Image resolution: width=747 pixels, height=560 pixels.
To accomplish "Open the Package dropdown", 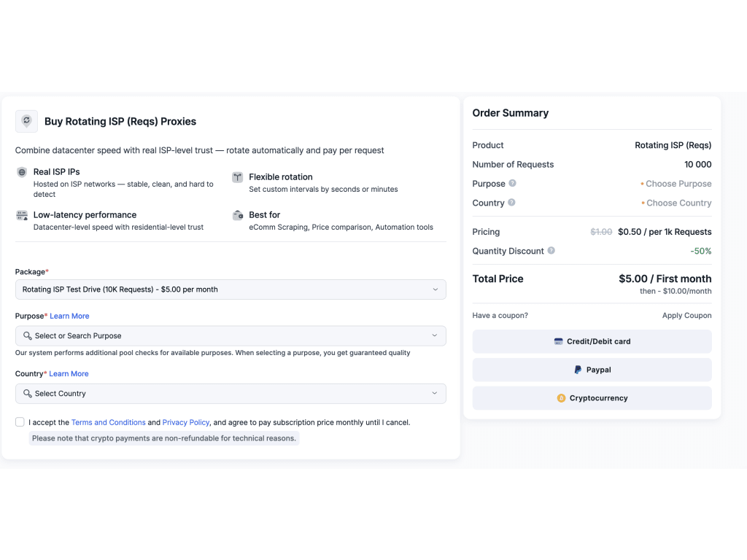I will (231, 289).
